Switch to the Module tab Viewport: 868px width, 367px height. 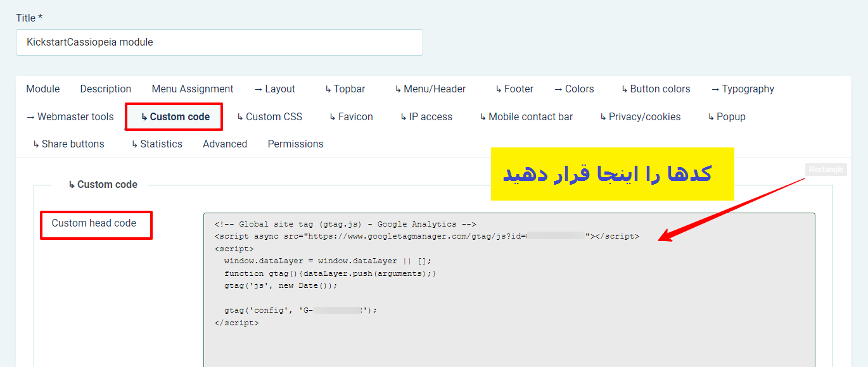[x=42, y=89]
